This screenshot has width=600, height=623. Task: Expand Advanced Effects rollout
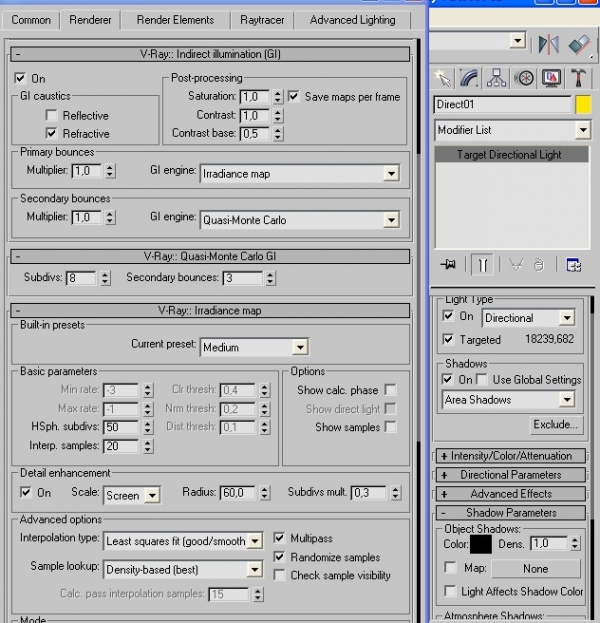(x=511, y=494)
